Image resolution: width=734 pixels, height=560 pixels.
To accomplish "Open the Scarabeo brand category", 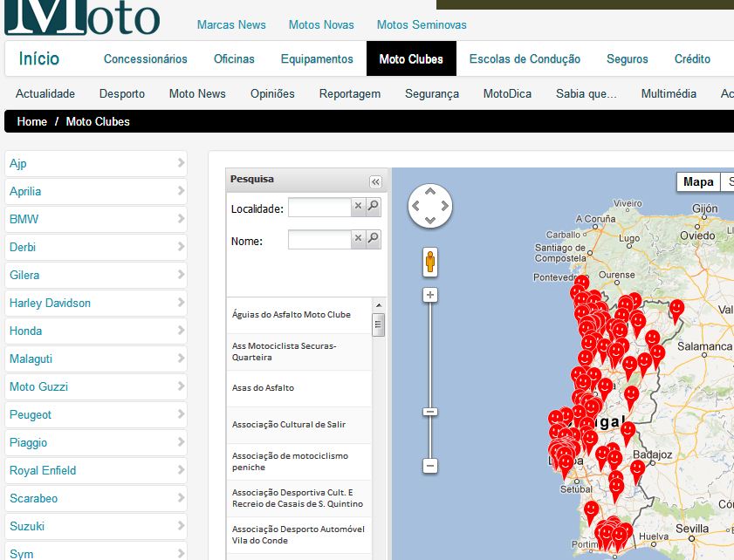I will 96,498.
